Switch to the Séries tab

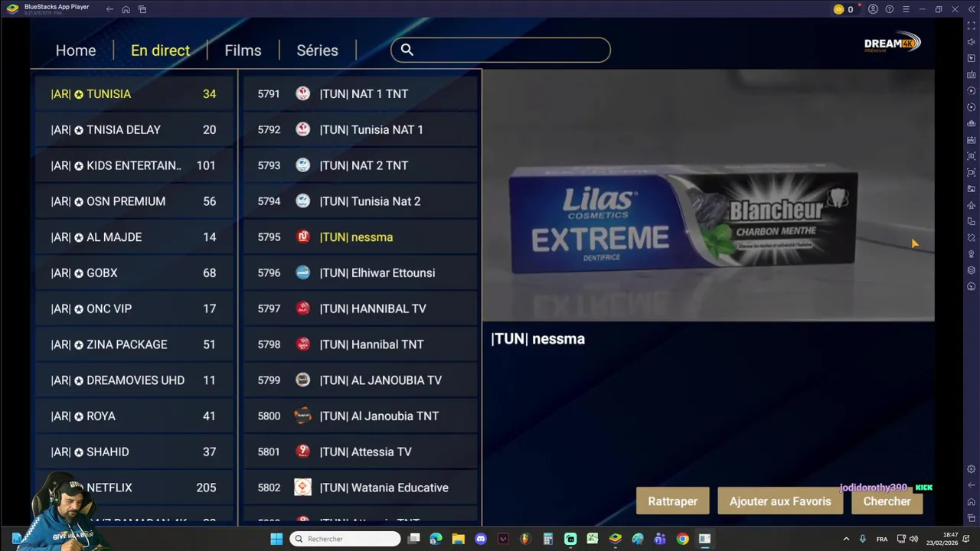pyautogui.click(x=317, y=51)
